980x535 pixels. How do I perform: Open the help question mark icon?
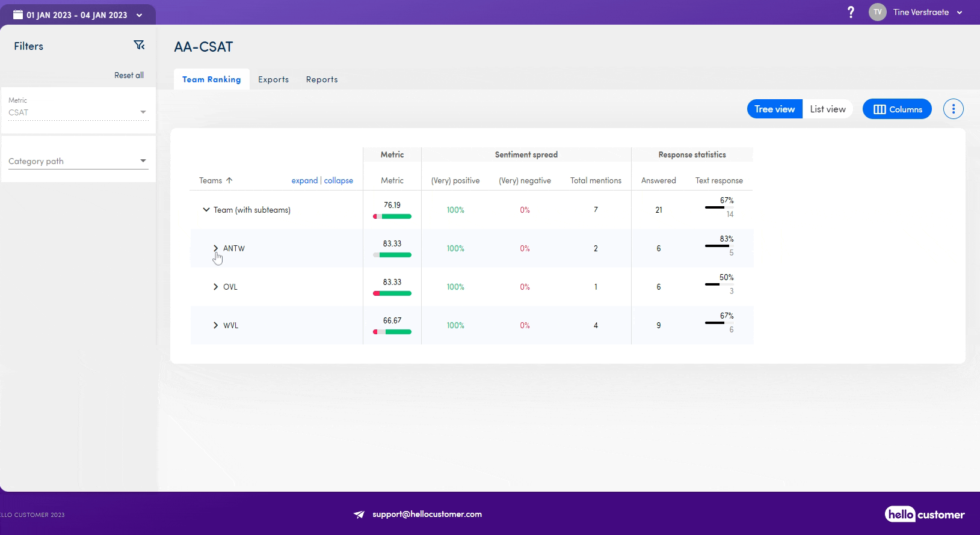[851, 12]
